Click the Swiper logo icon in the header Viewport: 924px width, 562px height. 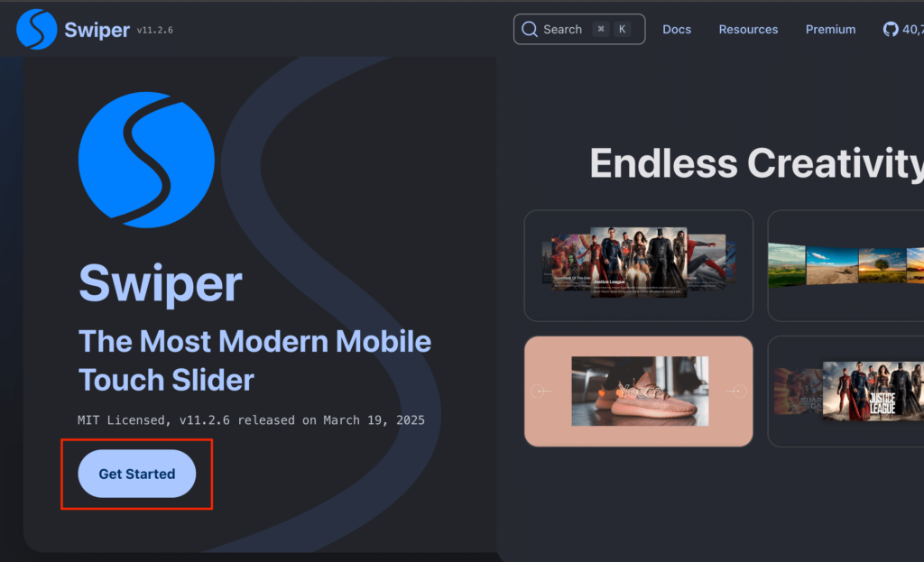point(36,30)
